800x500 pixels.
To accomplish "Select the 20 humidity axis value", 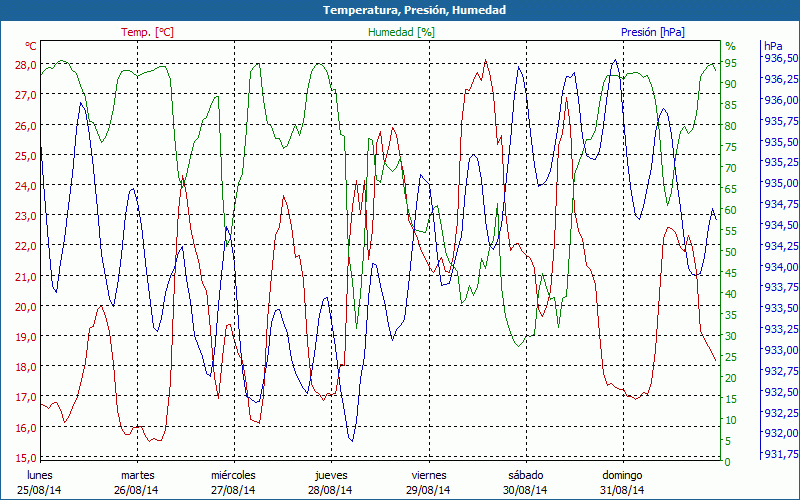I will pyautogui.click(x=730, y=378).
